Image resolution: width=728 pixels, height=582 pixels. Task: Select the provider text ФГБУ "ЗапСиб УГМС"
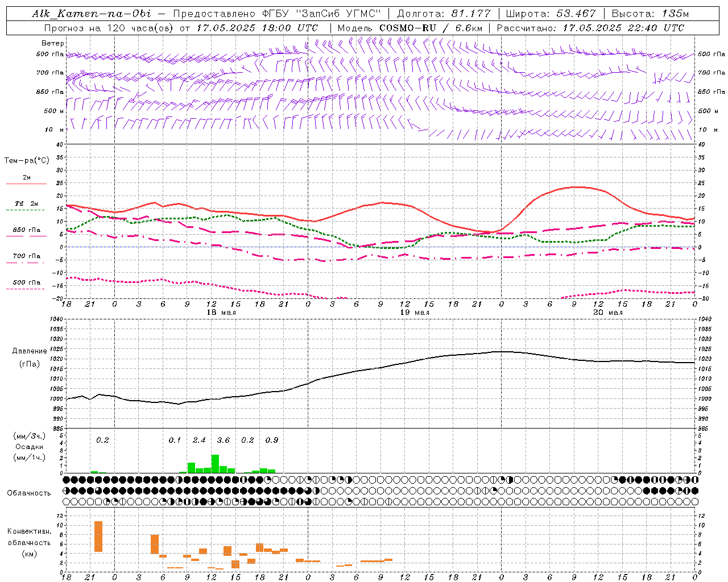(321, 14)
